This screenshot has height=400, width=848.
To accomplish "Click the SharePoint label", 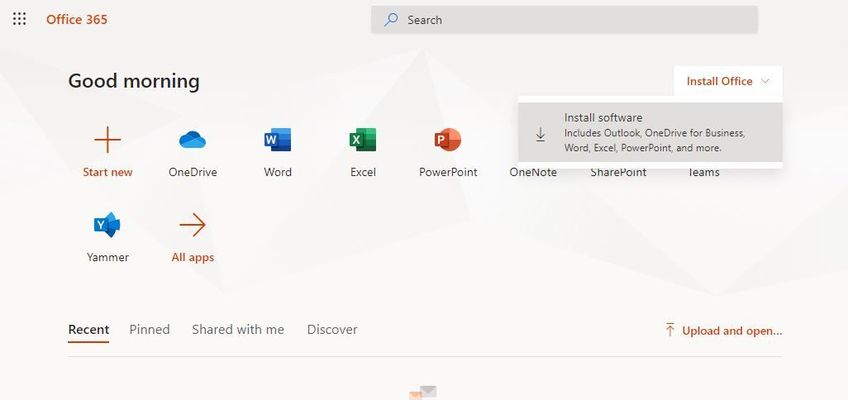I will (x=618, y=172).
